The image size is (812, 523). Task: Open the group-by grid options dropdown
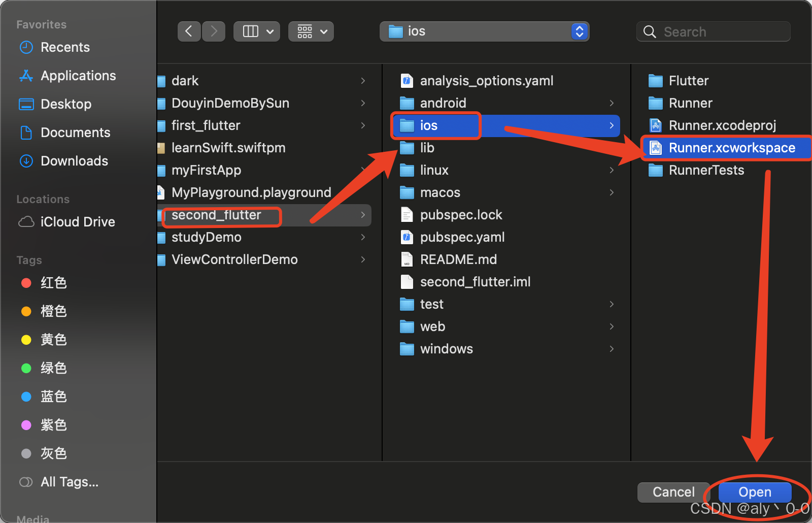311,31
